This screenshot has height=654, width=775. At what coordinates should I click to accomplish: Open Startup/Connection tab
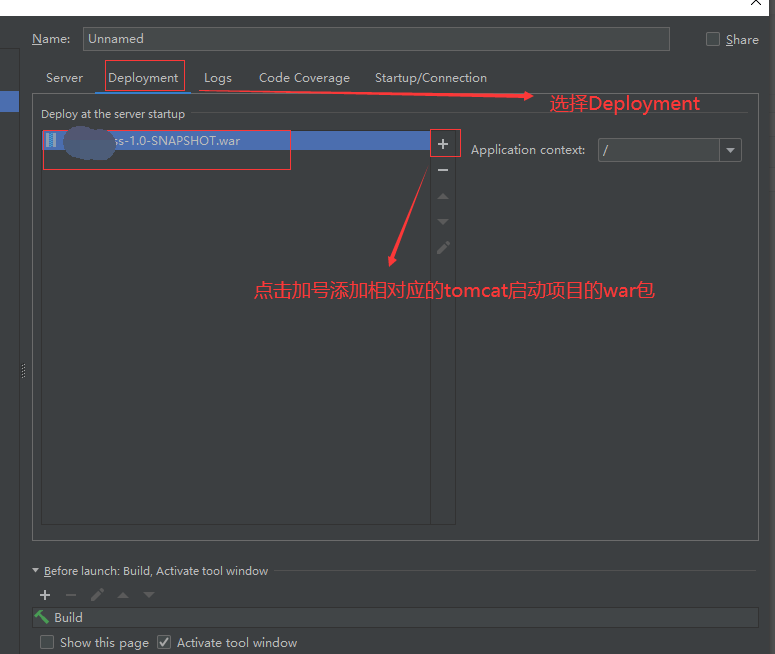click(x=431, y=78)
